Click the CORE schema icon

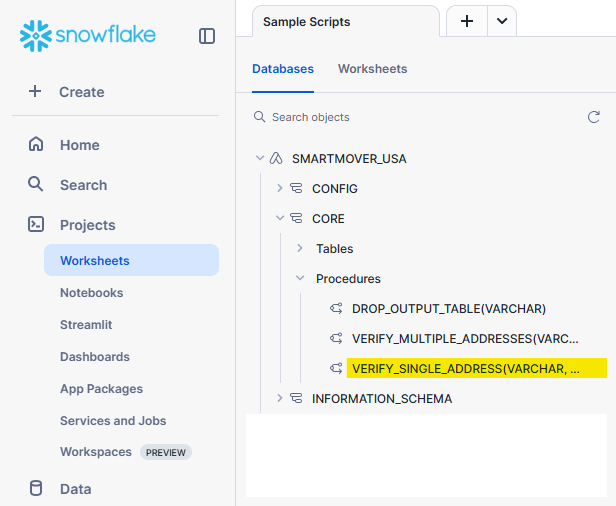[x=296, y=218]
